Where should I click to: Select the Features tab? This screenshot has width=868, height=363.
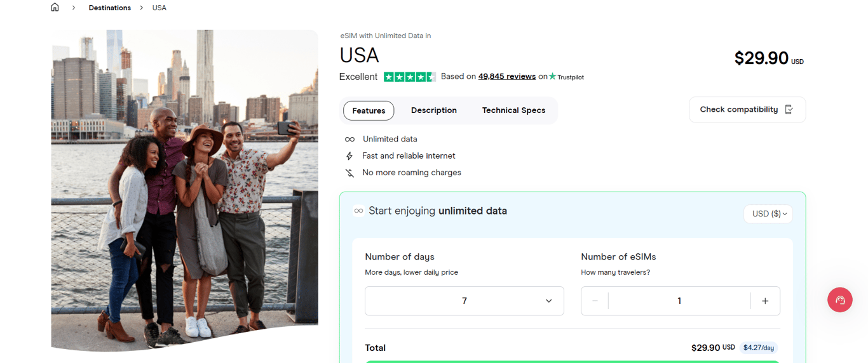369,110
